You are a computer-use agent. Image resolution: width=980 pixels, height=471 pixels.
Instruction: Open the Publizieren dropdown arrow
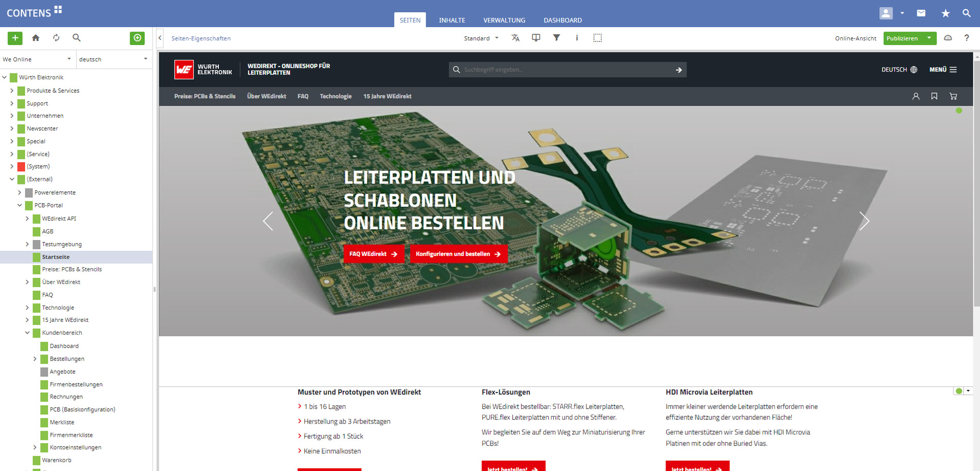(929, 38)
